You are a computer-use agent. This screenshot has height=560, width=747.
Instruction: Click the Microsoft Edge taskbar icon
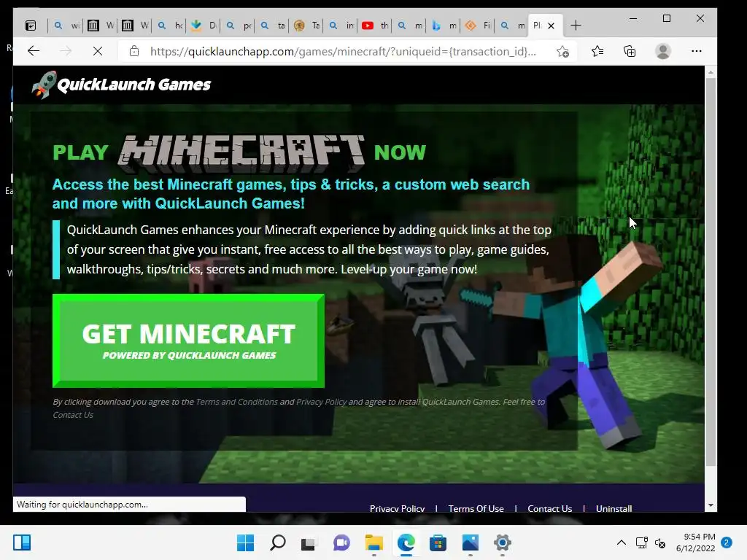[406, 542]
